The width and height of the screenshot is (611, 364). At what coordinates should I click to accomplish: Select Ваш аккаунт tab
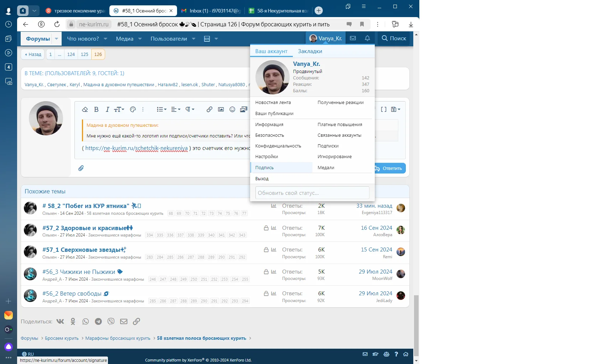pyautogui.click(x=271, y=51)
